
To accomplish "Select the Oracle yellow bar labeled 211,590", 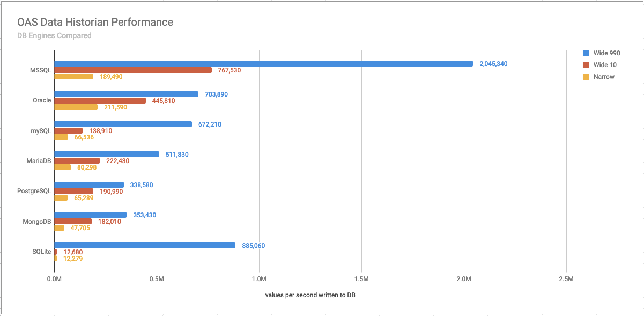I will (76, 107).
